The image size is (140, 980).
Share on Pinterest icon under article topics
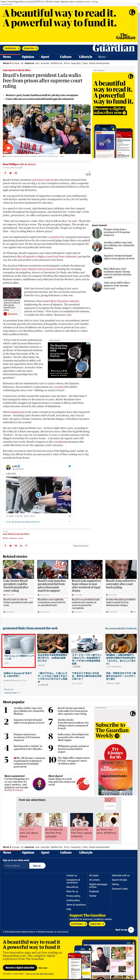[x=26, y=546]
